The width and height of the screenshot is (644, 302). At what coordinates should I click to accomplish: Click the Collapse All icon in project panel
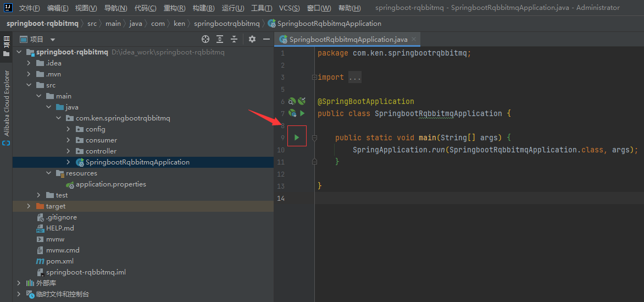[234, 39]
